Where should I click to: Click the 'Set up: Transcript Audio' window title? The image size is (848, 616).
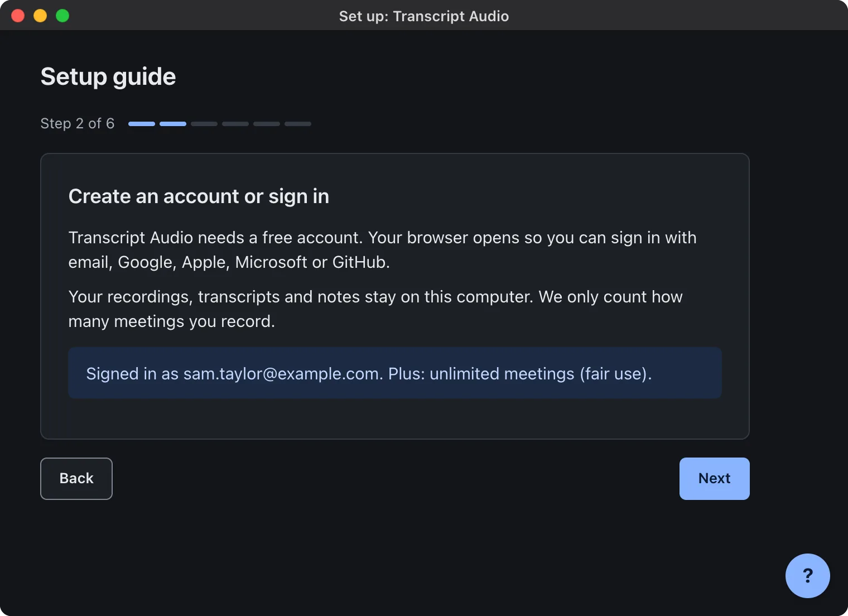(424, 16)
